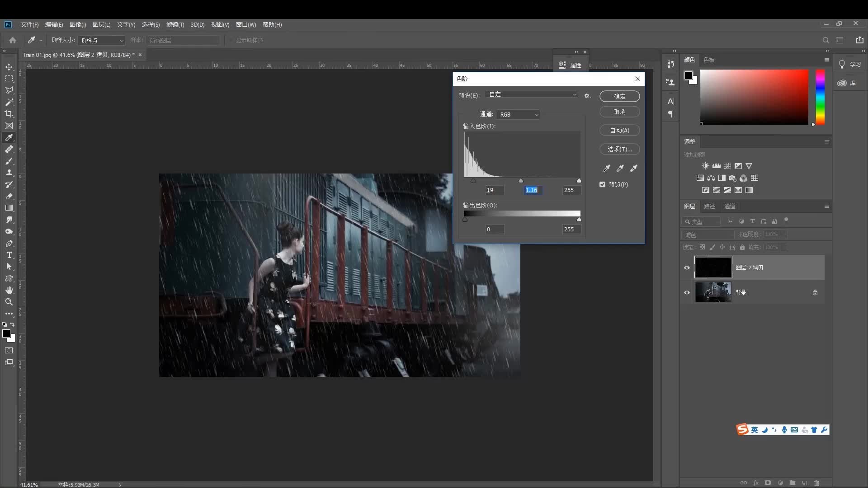Select the Crop tool
Viewport: 868px width, 488px height.
(x=9, y=114)
